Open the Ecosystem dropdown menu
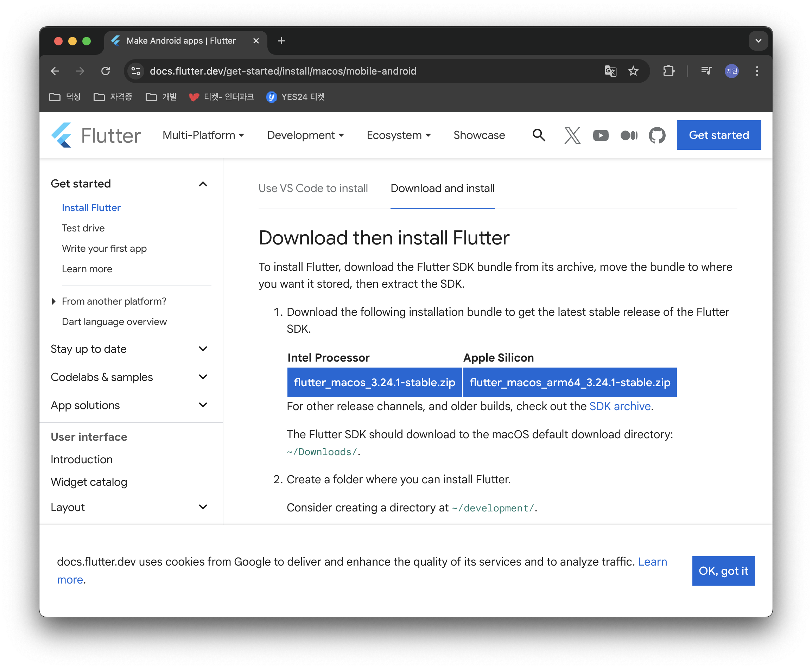 [399, 135]
